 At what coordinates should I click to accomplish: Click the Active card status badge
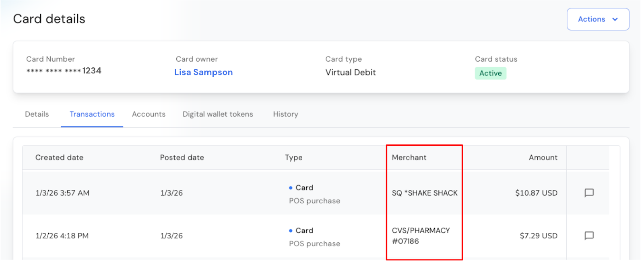click(490, 73)
